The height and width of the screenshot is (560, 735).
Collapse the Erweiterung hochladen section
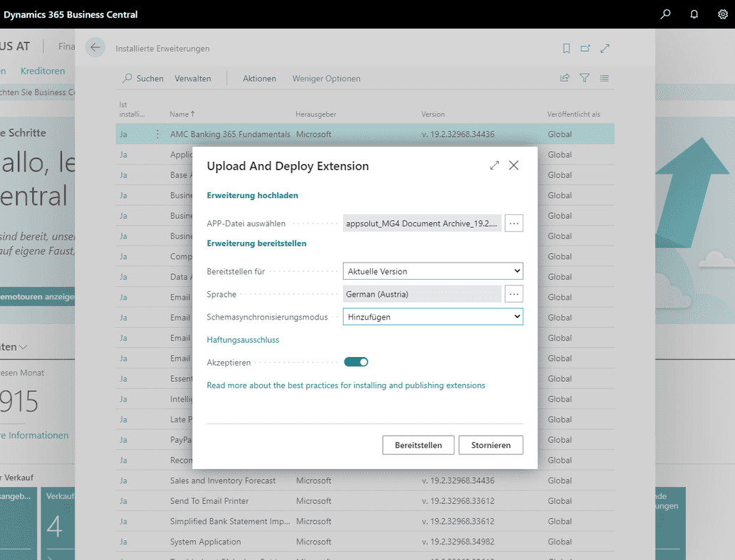252,195
